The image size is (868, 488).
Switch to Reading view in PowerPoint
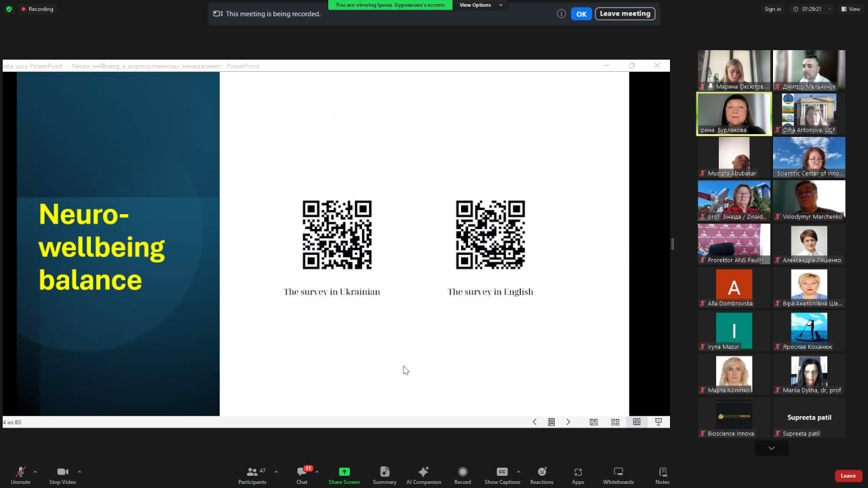637,422
